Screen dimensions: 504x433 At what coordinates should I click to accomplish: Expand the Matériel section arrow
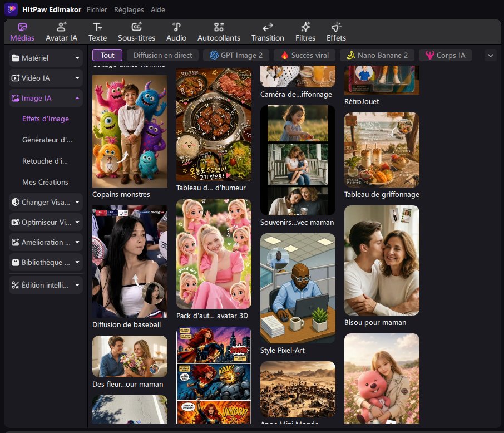77,58
